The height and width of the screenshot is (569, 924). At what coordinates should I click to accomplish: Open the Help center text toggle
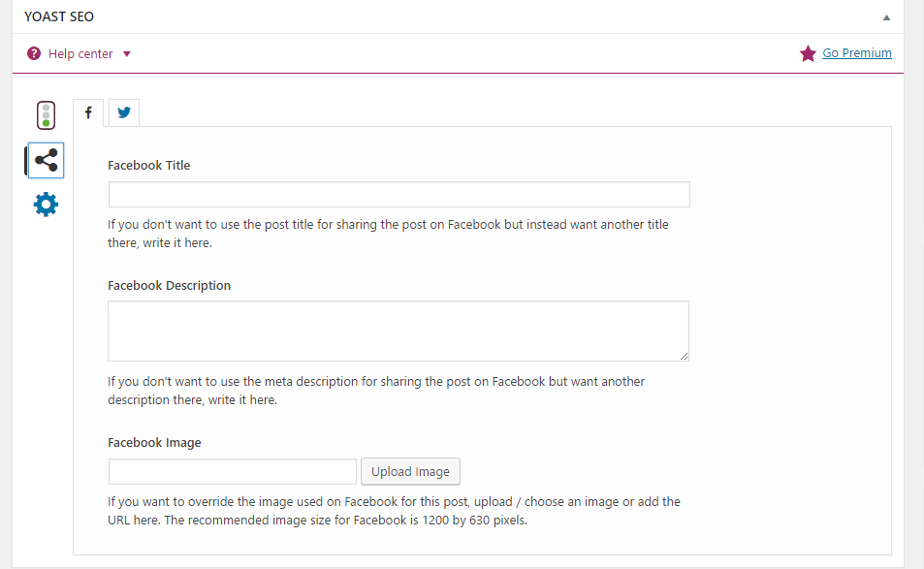pos(80,53)
